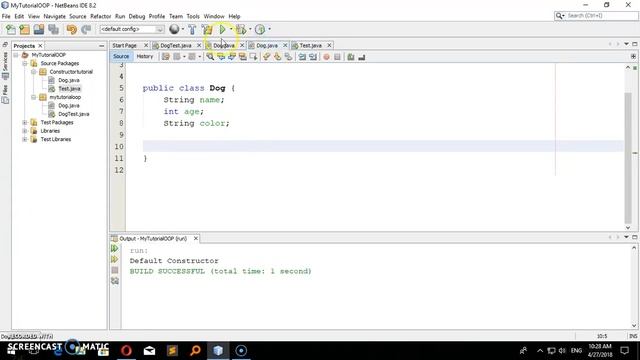Click the 'Default Constructor' output line
The image size is (640, 360).
174,260
